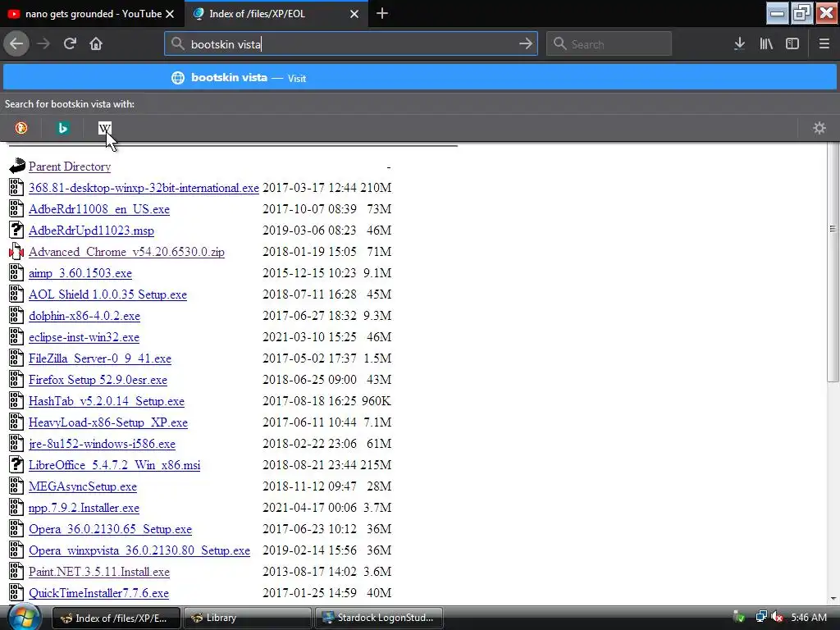Open Opera_winxpvista_36.0.2130.80_Setup.exe link
840x630 pixels.
pos(139,550)
